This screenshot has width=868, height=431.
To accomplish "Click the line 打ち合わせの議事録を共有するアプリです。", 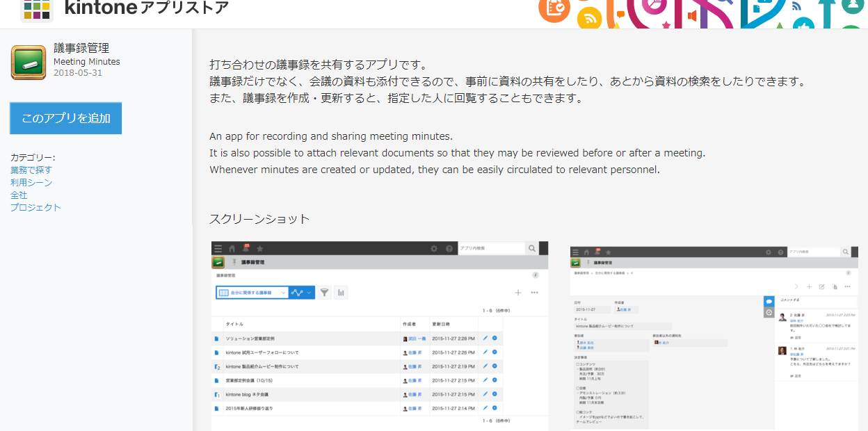I will [318, 65].
